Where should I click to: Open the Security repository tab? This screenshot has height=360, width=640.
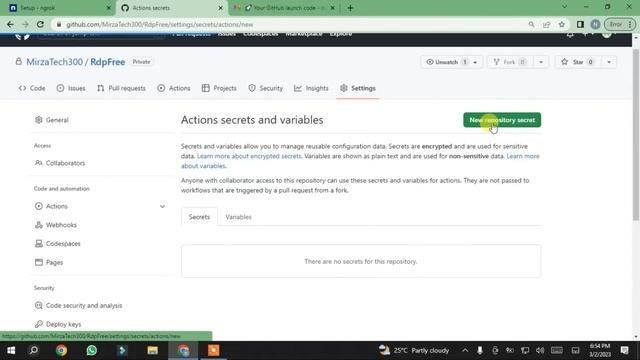[265, 88]
